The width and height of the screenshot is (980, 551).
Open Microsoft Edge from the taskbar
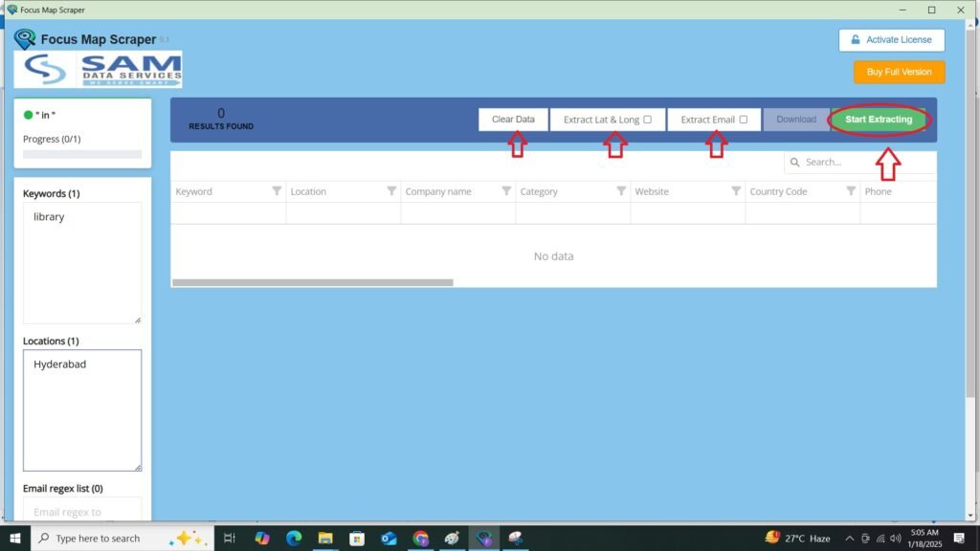pyautogui.click(x=292, y=539)
